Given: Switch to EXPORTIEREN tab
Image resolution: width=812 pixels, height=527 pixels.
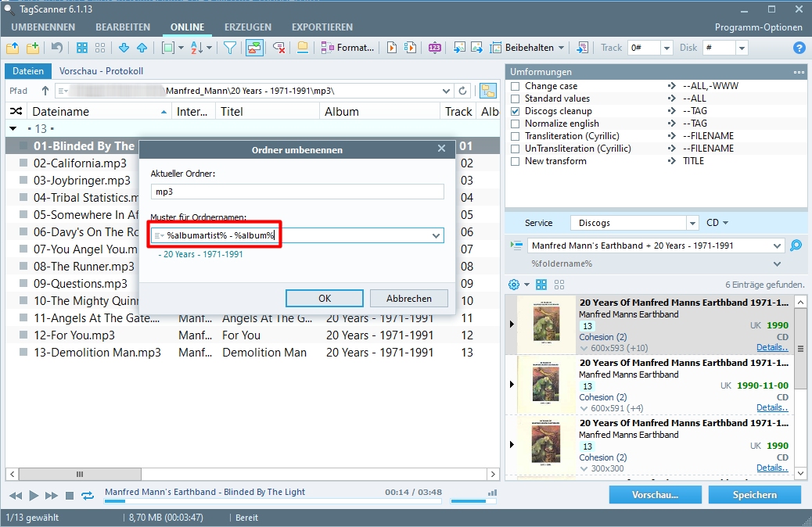Looking at the screenshot, I should point(322,27).
